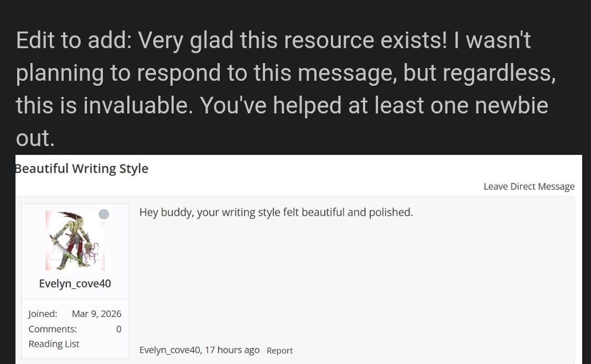The height and width of the screenshot is (364, 591).
Task: Click the gray offline status dot
Action: click(103, 214)
